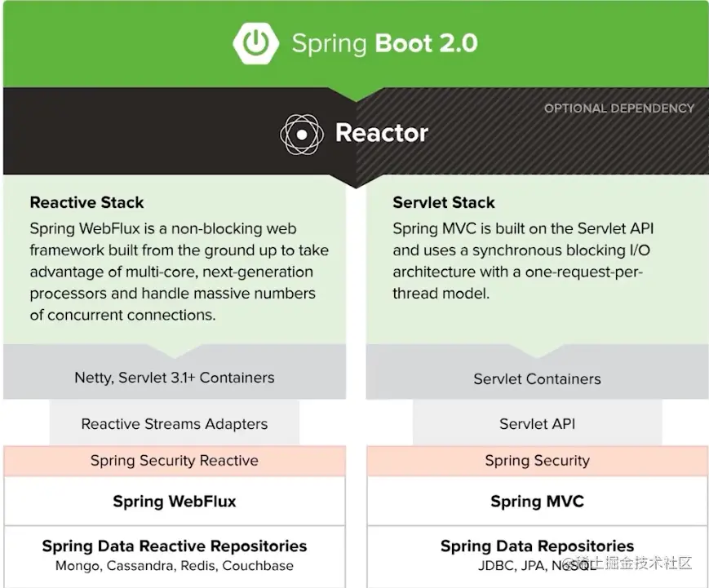The image size is (709, 588).
Task: Select the Servlet Stack heading
Action: (443, 202)
